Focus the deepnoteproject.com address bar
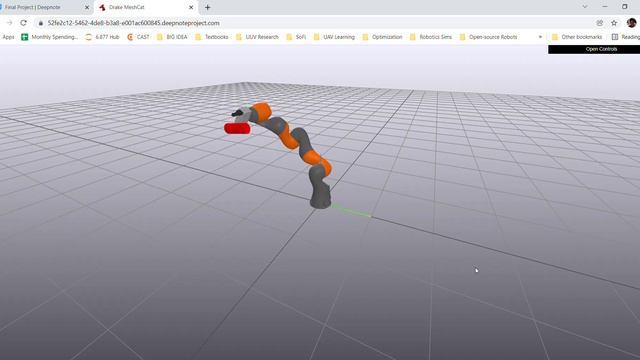 point(133,23)
